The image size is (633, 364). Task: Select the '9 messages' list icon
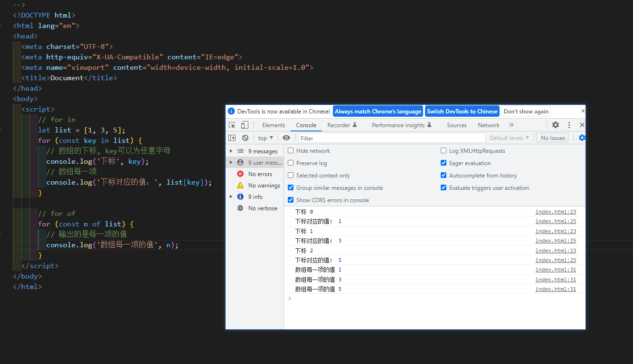point(240,151)
